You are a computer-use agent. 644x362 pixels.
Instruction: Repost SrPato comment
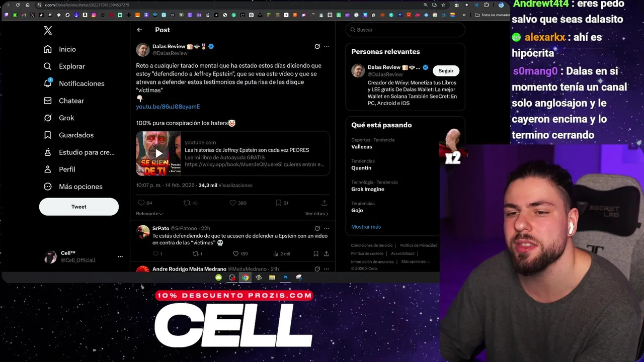click(x=197, y=254)
